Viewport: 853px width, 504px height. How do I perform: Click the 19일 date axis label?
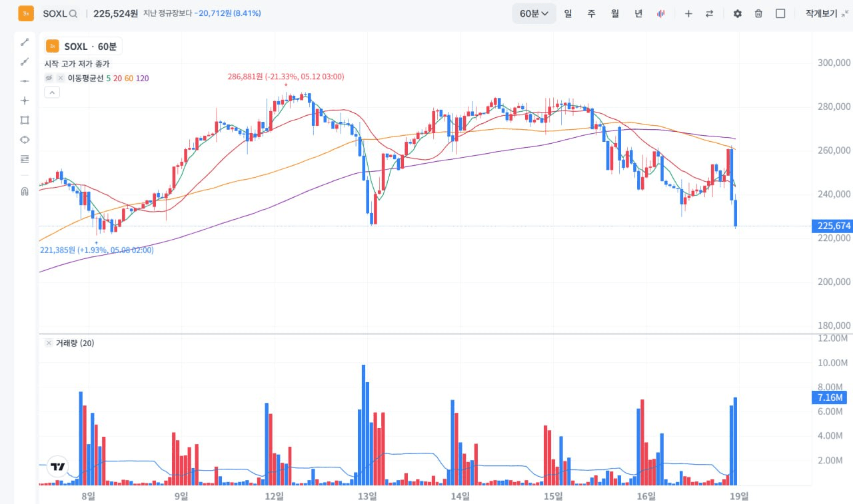pos(739,495)
